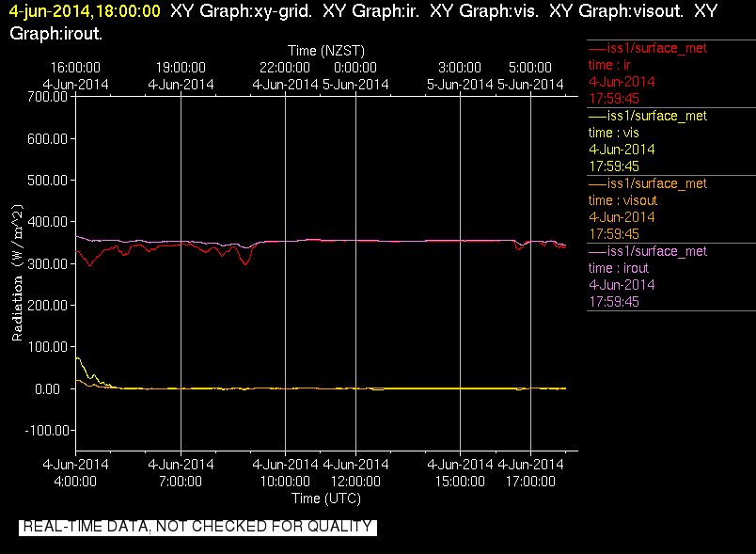
Task: Select the red 'time : ir' legend entry
Action: [609, 65]
